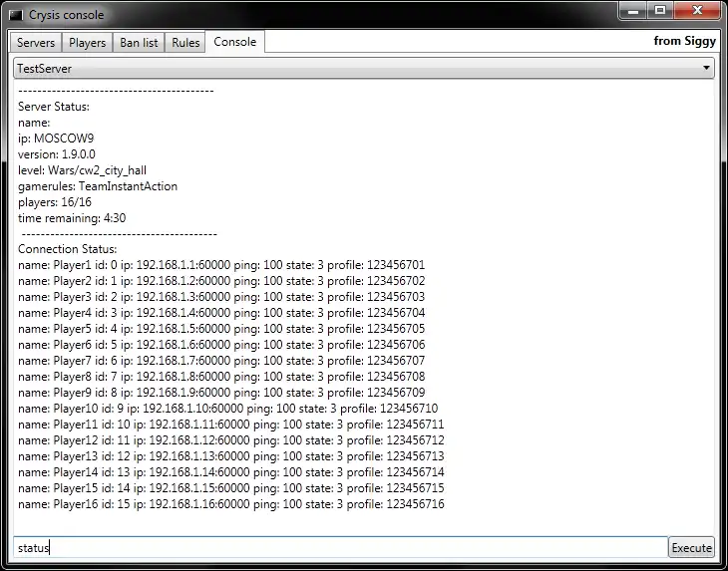Click the 'players: 16/16' line
Image resolution: width=728 pixels, height=571 pixels.
[55, 202]
